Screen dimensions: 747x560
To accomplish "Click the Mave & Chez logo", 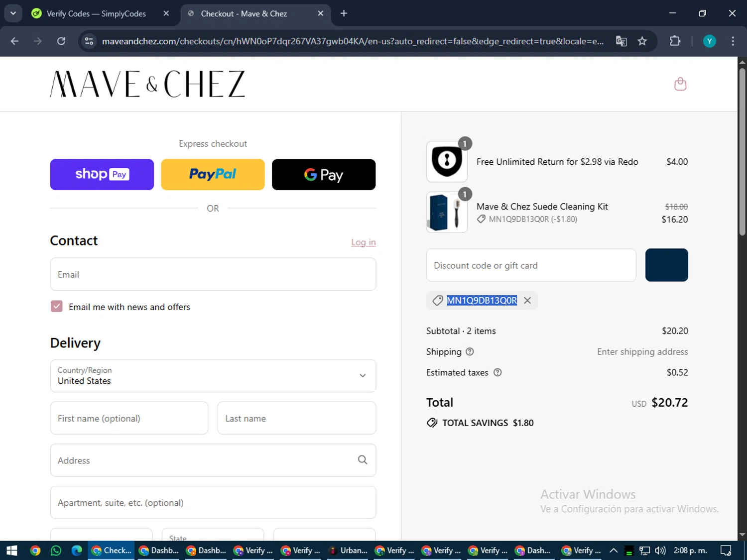I will coord(147,84).
